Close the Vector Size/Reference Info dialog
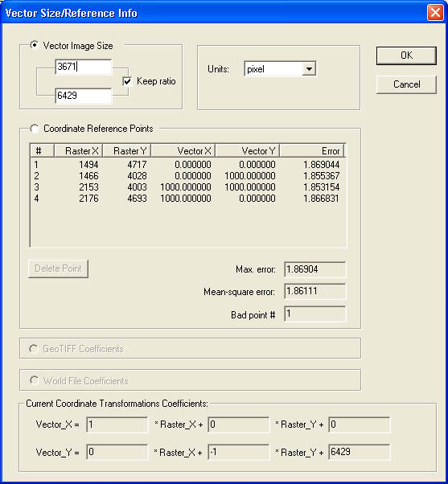This screenshot has width=448, height=484. tap(435, 13)
